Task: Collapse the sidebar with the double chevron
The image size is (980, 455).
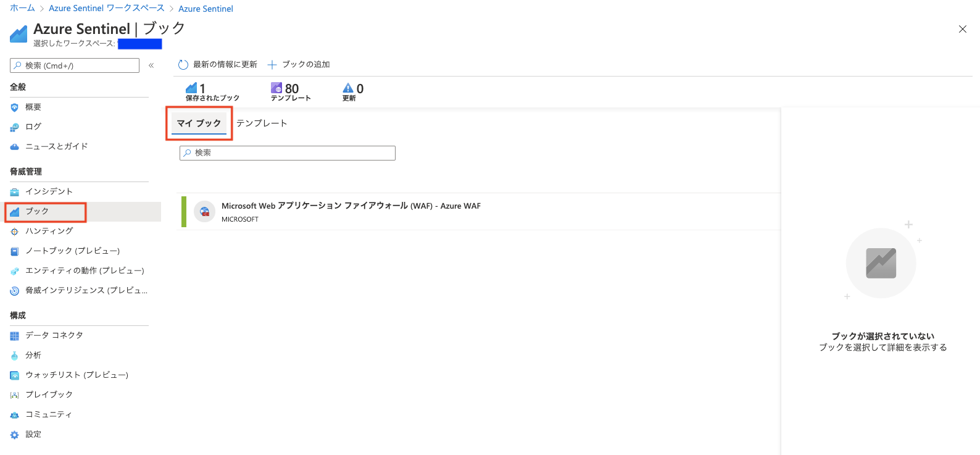Action: pyautogui.click(x=151, y=65)
